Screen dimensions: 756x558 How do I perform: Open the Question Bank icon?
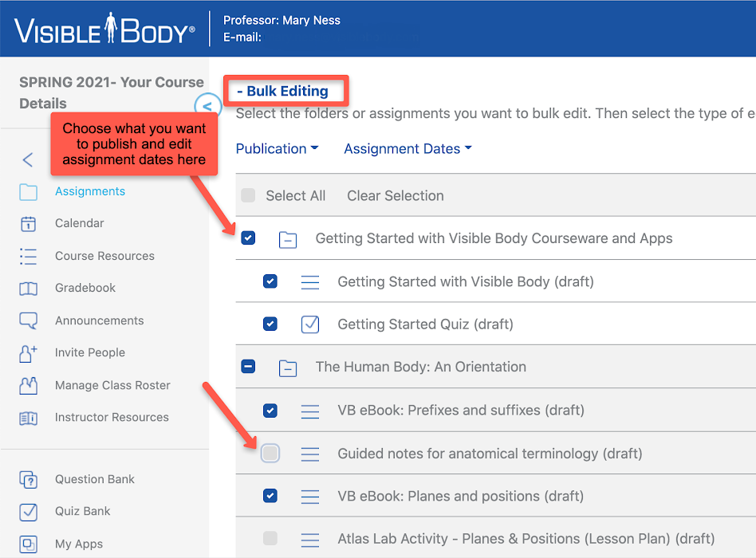tap(29, 479)
